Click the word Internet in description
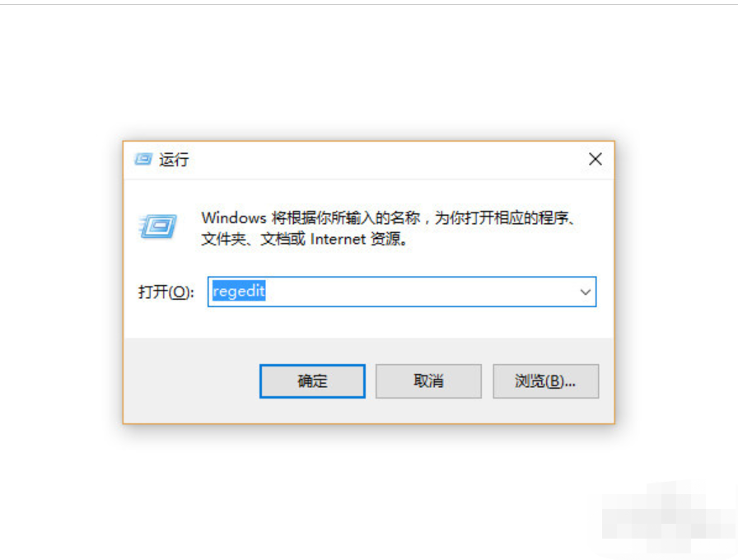 click(x=338, y=239)
